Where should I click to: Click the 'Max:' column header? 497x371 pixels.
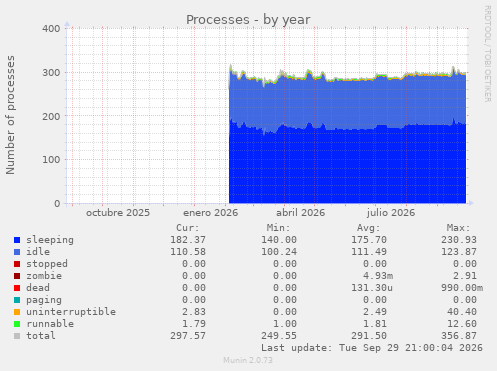tap(459, 228)
